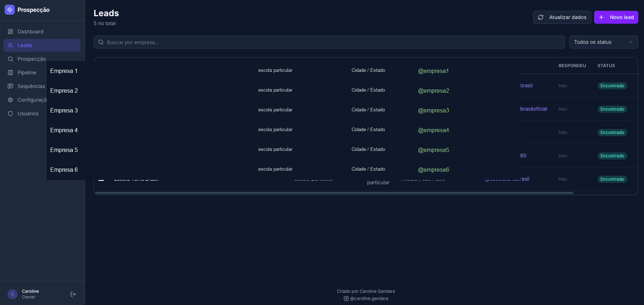
Task: Select the Leads people icon in sidebar
Action: (10, 45)
